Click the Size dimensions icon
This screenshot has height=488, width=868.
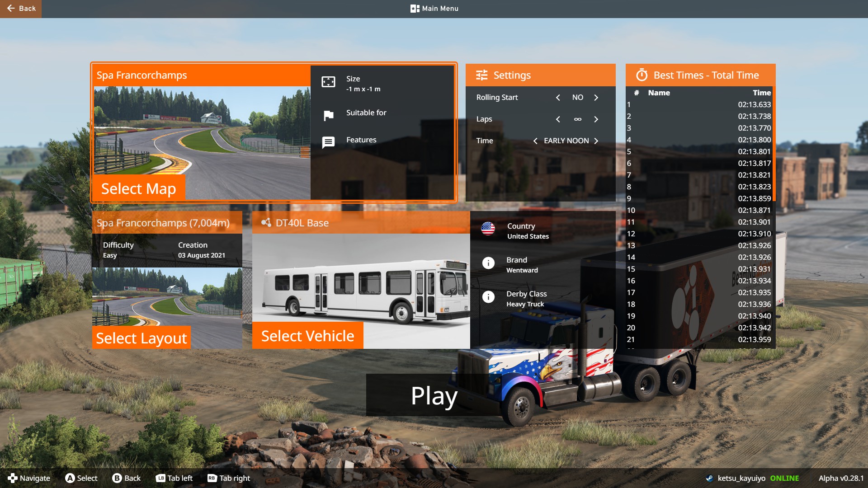coord(328,82)
